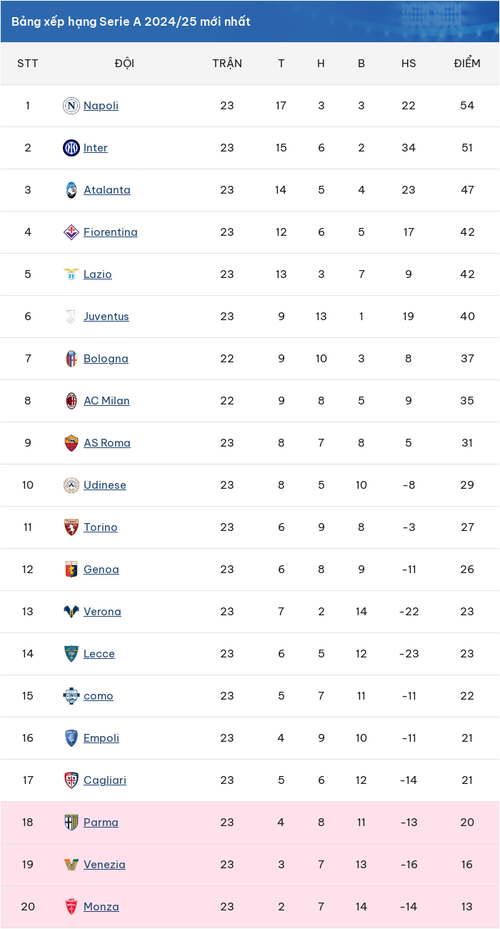Follow the Bologna team link
This screenshot has height=929, width=500.
[x=106, y=358]
